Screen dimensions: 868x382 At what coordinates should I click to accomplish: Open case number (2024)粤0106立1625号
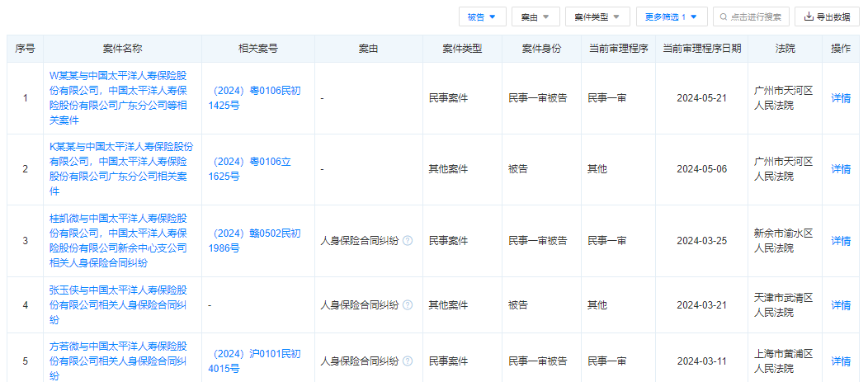point(250,169)
